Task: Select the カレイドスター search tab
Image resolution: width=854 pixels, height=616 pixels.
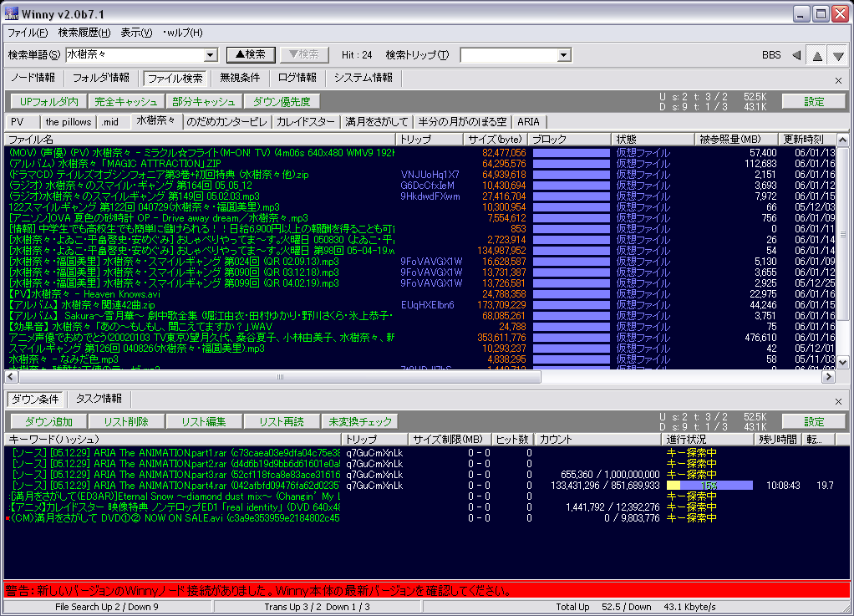Action: click(x=305, y=121)
